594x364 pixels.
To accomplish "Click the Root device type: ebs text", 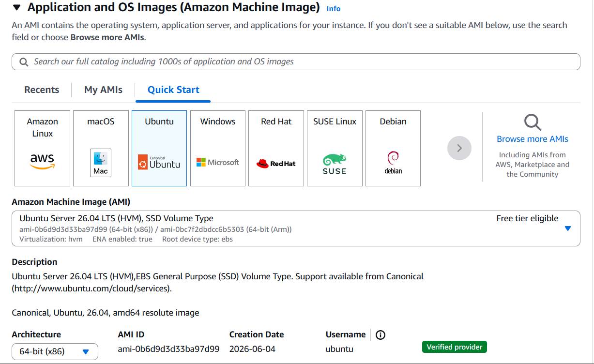I will point(198,239).
